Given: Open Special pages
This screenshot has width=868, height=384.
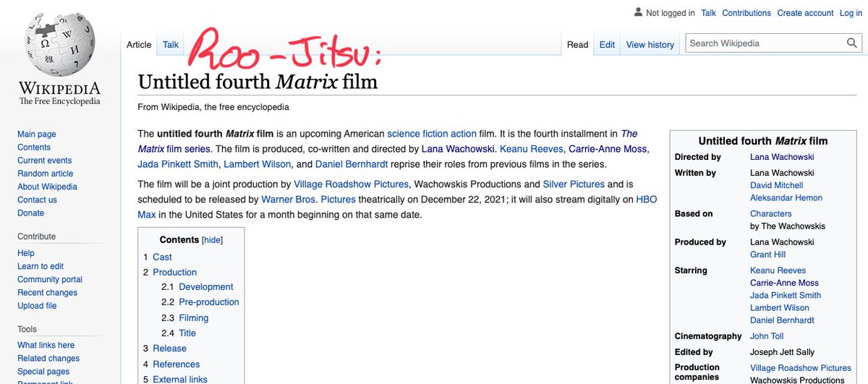Looking at the screenshot, I should click(43, 372).
